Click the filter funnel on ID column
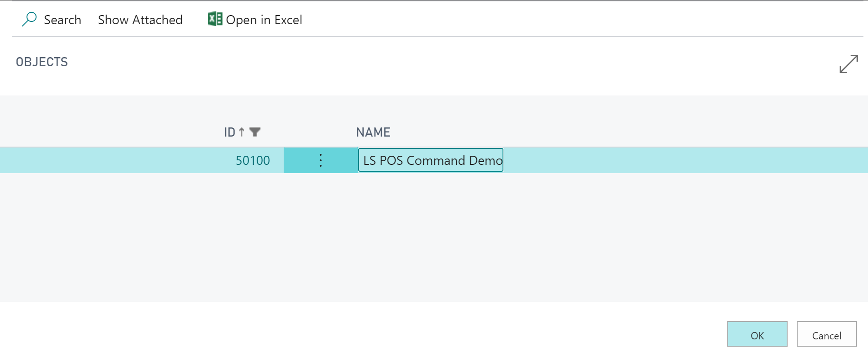The image size is (868, 359). [255, 132]
